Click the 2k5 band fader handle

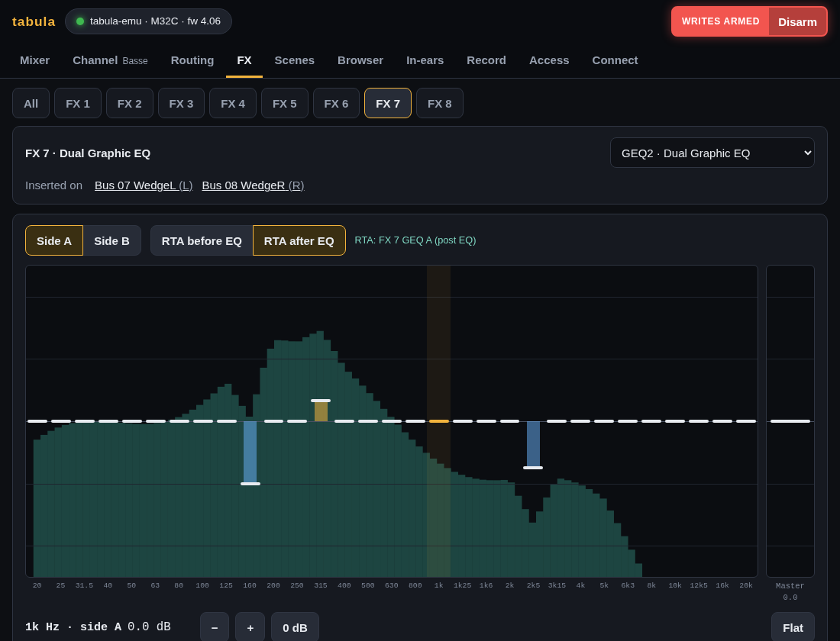point(533,468)
